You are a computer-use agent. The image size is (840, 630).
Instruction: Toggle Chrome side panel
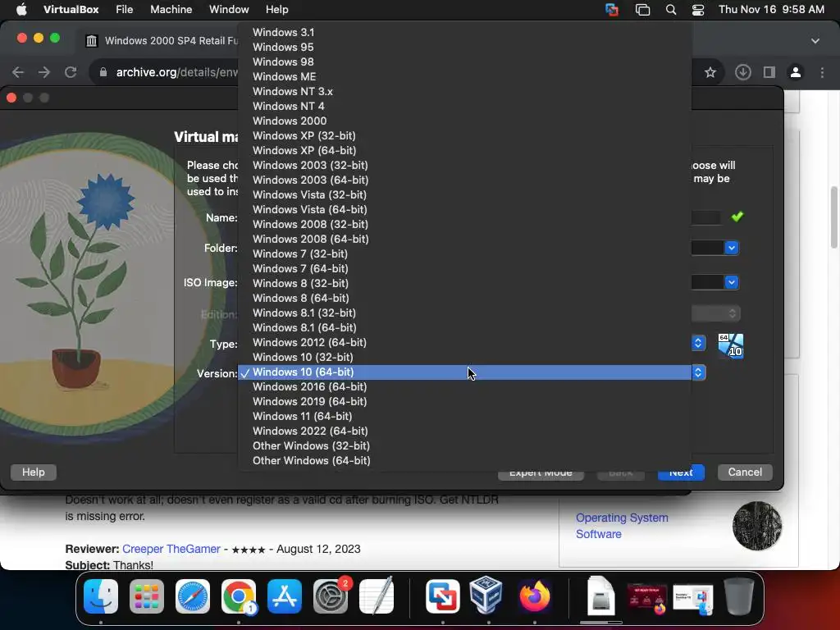pos(769,72)
